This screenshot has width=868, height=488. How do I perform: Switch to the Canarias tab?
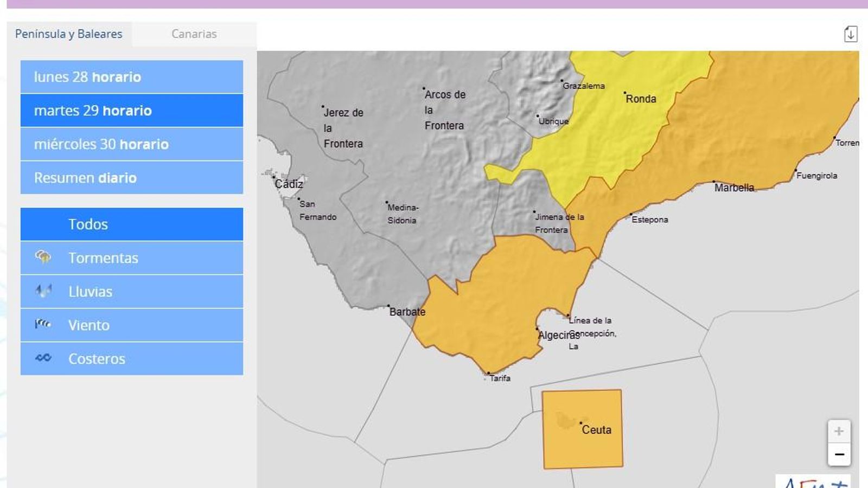194,34
